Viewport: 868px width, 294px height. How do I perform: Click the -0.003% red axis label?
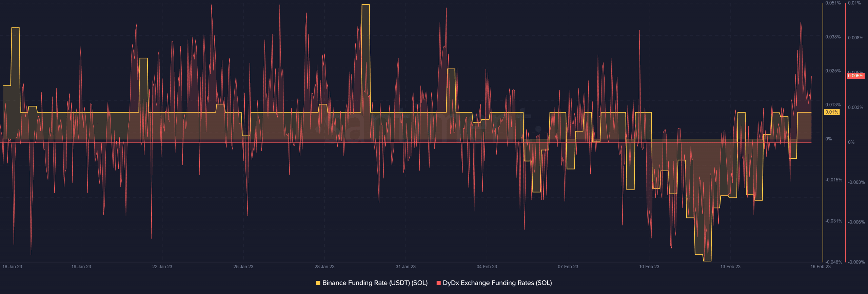(x=856, y=182)
